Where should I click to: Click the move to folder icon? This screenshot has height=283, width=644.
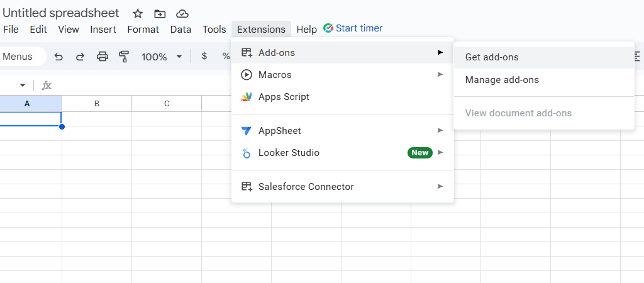(x=160, y=14)
